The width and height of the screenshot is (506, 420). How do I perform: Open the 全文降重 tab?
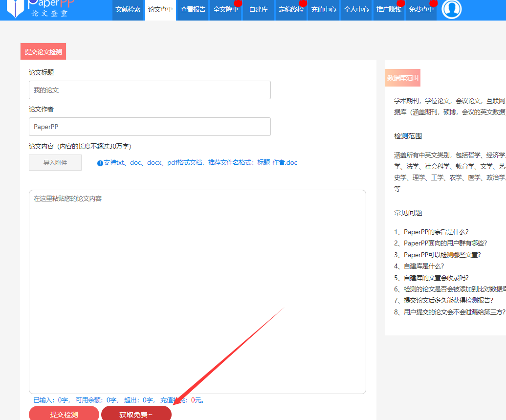pos(225,10)
